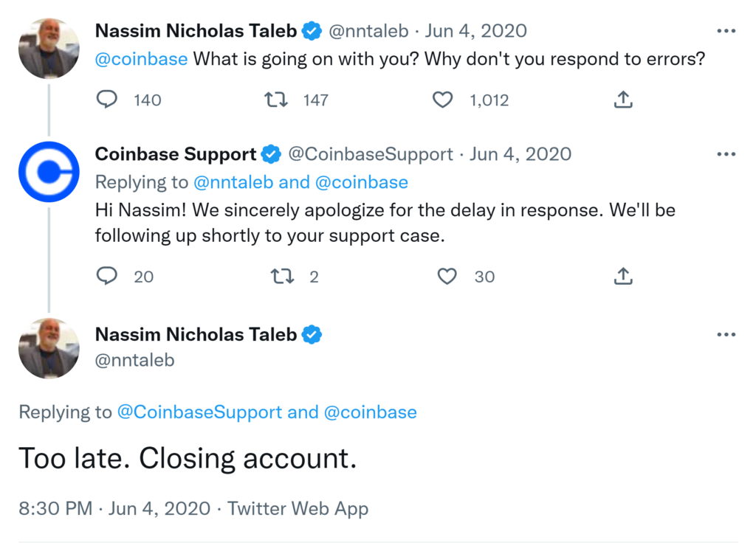Click Taleb's avatar on the last tweet
The height and width of the screenshot is (554, 756).
pyautogui.click(x=49, y=348)
